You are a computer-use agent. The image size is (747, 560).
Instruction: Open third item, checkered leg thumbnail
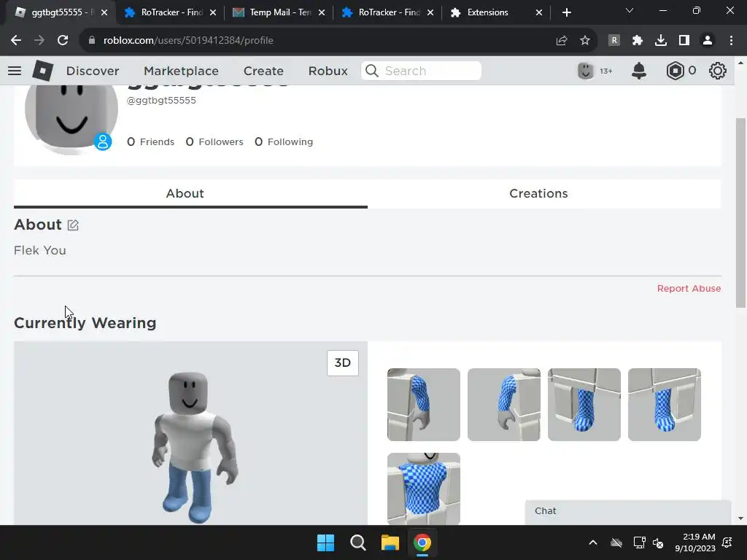[584, 404]
